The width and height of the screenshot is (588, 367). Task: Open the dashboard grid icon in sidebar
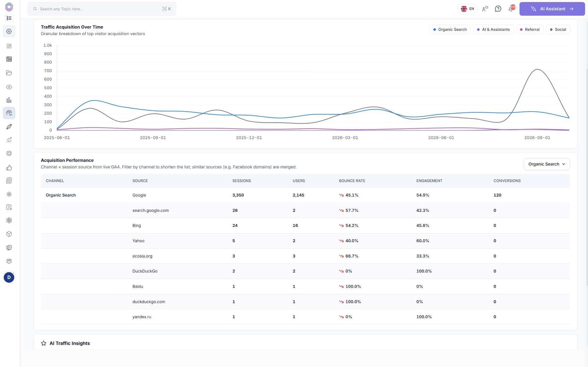pyautogui.click(x=9, y=46)
